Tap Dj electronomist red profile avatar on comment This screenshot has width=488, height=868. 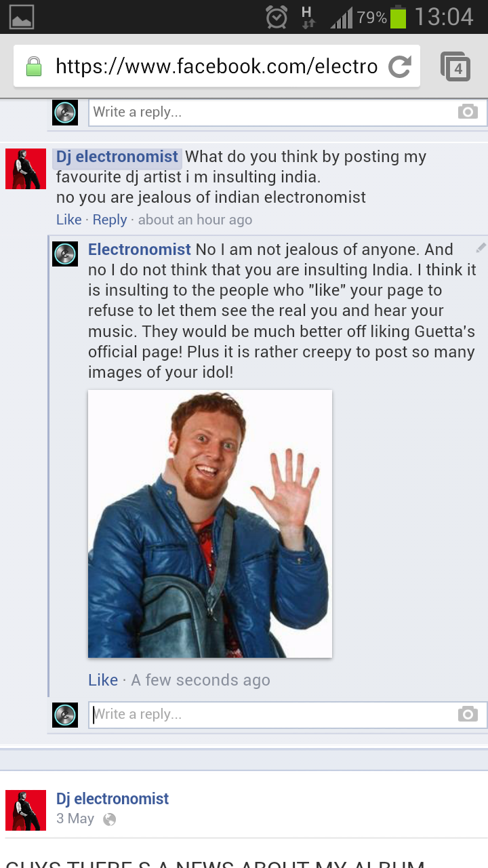coord(26,169)
